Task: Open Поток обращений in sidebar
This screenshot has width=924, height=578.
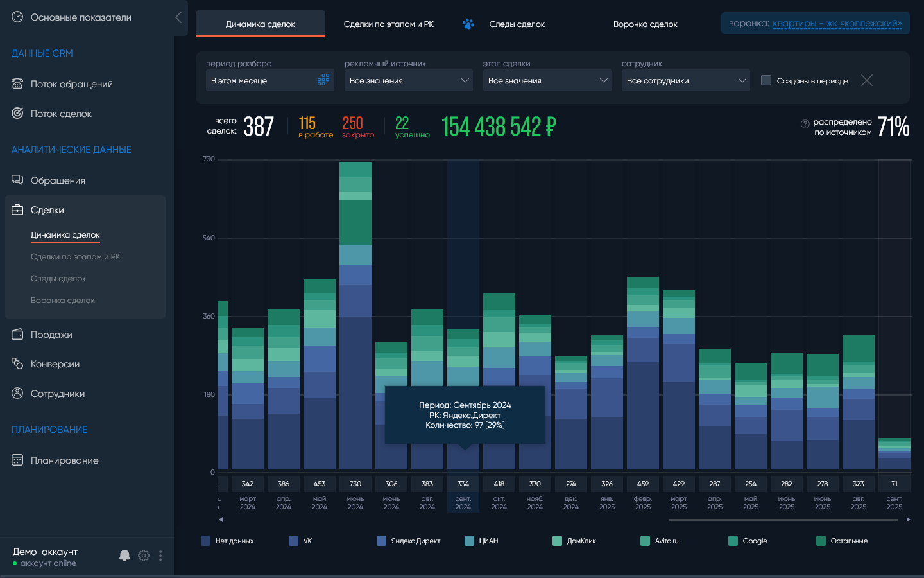Action: point(71,84)
